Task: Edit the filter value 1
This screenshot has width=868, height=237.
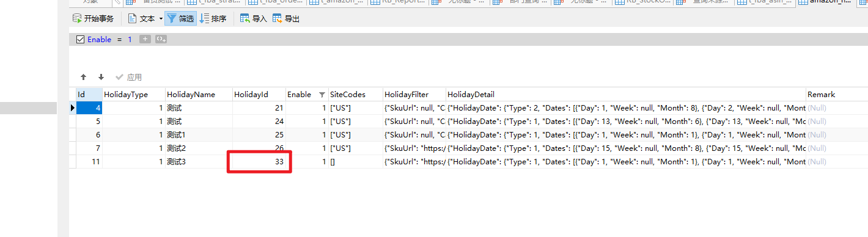Action: click(130, 39)
